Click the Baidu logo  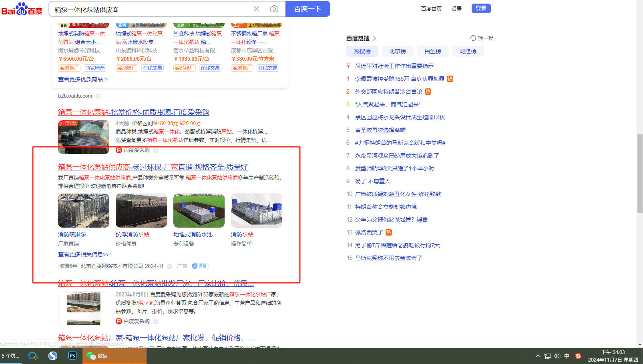pos(22,9)
